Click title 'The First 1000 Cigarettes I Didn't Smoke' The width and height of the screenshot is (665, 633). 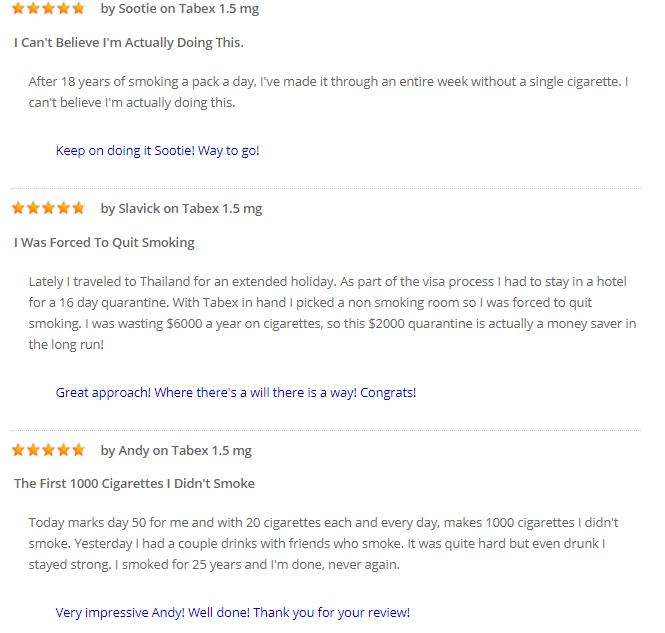coord(134,483)
